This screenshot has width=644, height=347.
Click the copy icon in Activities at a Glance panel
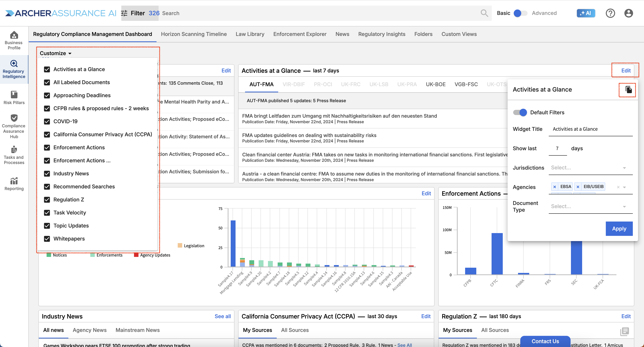pos(629,89)
